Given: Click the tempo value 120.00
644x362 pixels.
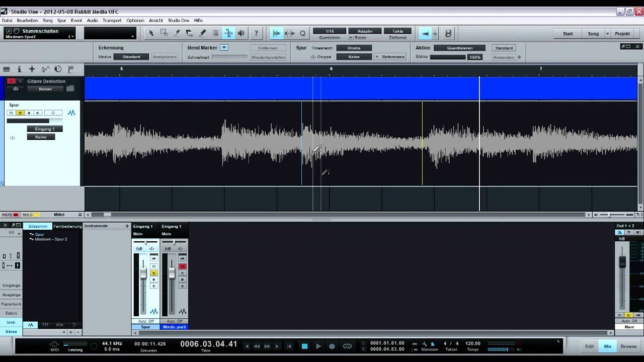Looking at the screenshot, I should pyautogui.click(x=472, y=343).
